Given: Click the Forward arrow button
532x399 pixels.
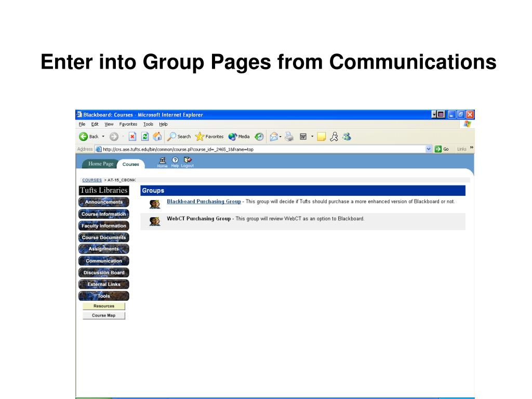Looking at the screenshot, I should coord(114,137).
